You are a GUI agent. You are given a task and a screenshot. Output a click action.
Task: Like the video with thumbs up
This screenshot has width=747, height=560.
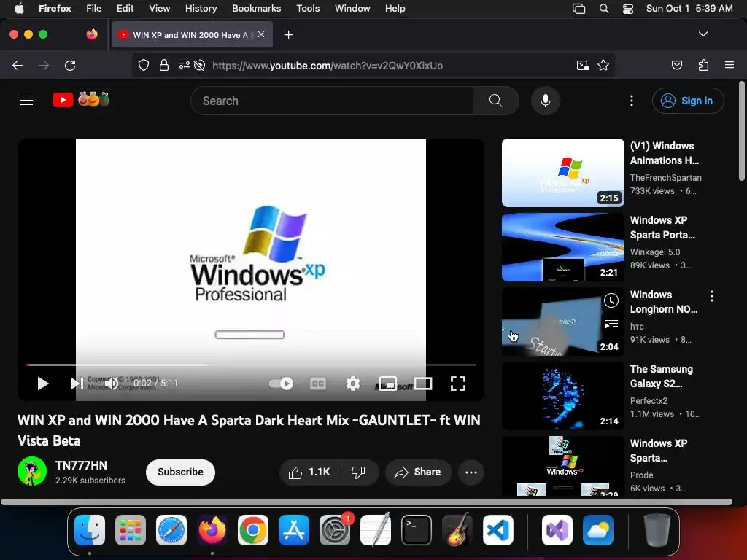(309, 472)
